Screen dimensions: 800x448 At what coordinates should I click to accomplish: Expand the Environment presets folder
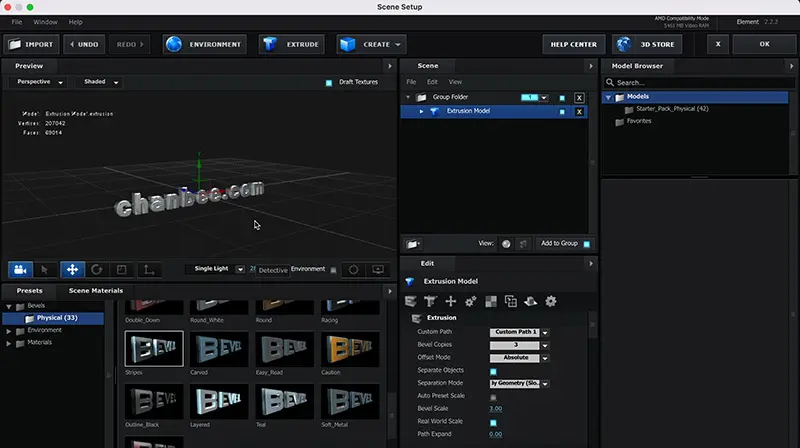pyautogui.click(x=9, y=331)
